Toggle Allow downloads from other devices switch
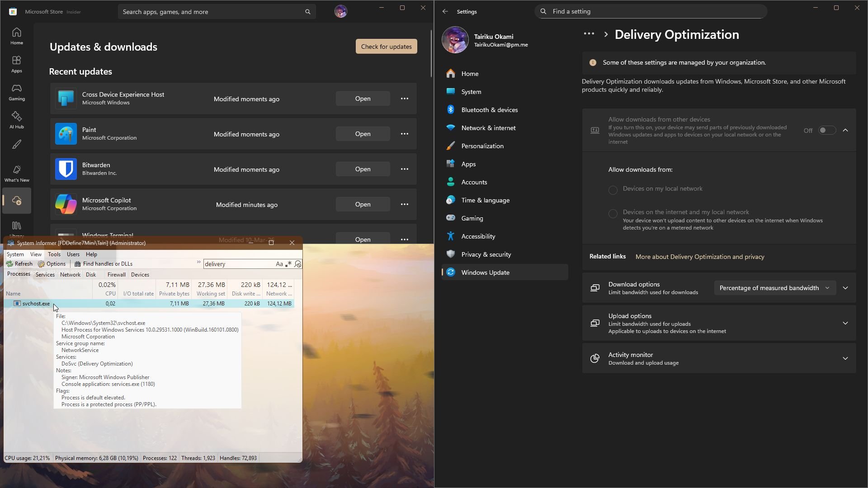868x488 pixels. tap(827, 131)
